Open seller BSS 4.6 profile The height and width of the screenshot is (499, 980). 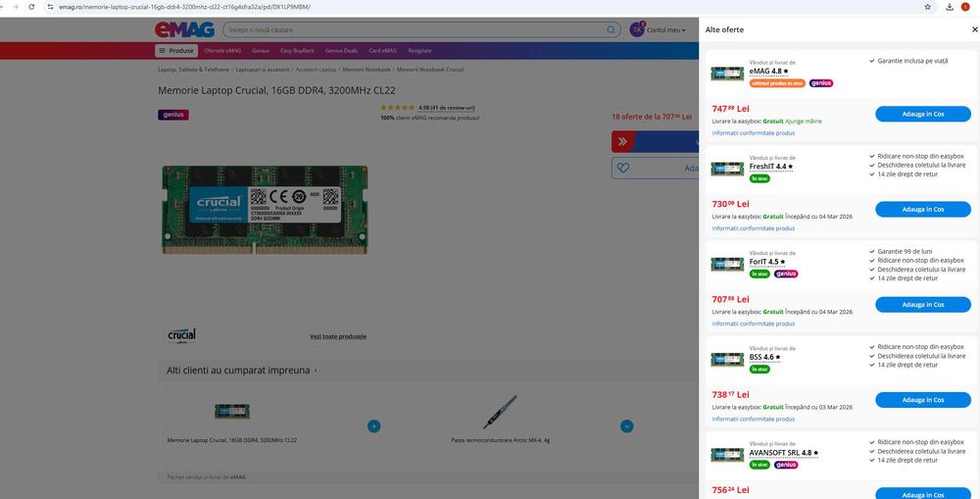pyautogui.click(x=764, y=357)
